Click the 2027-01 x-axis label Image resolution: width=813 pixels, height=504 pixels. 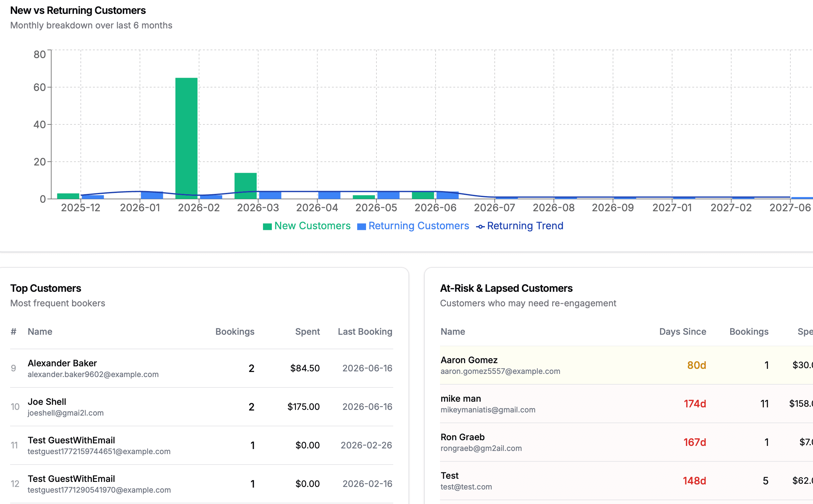pos(672,208)
